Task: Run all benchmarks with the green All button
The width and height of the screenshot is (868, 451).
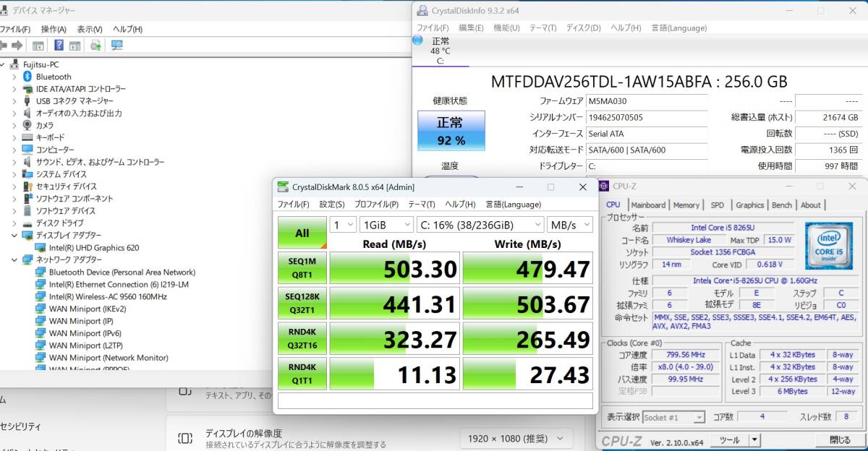Action: click(302, 232)
